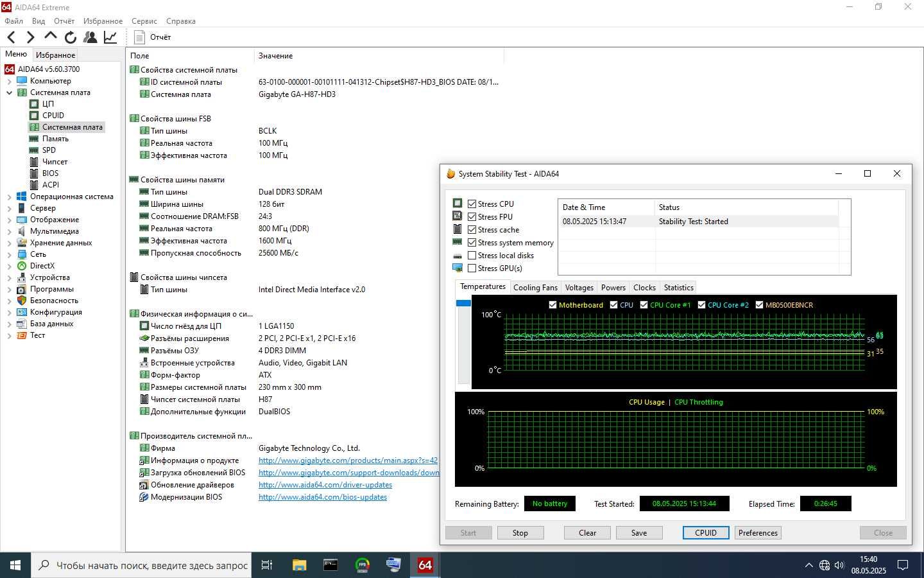Screen dimensions: 924x578
Task: Open SPD in the sidebar tree
Action: pyautogui.click(x=49, y=150)
